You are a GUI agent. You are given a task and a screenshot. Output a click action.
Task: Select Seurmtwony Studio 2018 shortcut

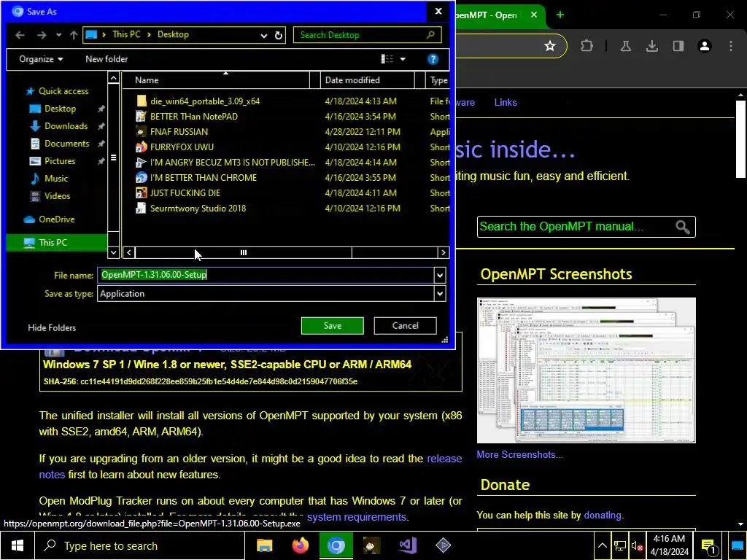198,208
